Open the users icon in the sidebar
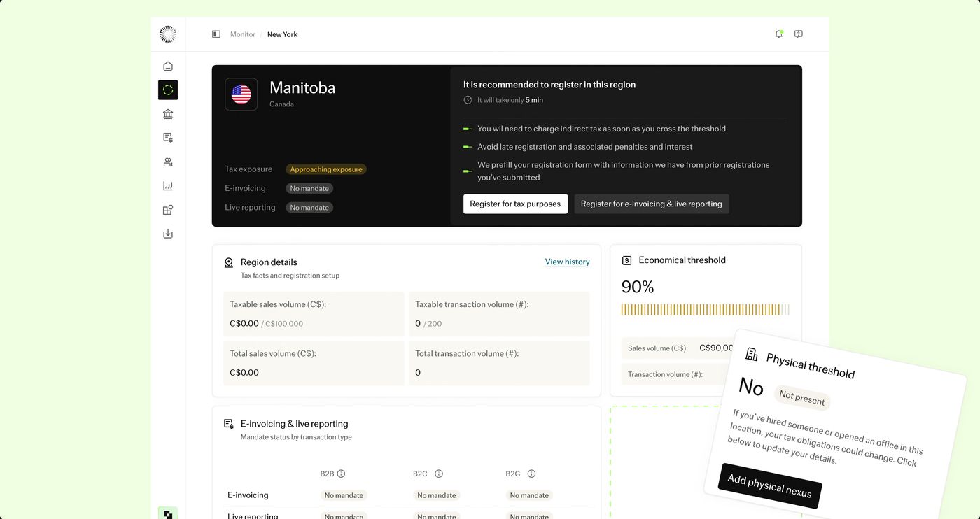This screenshot has height=519, width=980. coord(168,162)
